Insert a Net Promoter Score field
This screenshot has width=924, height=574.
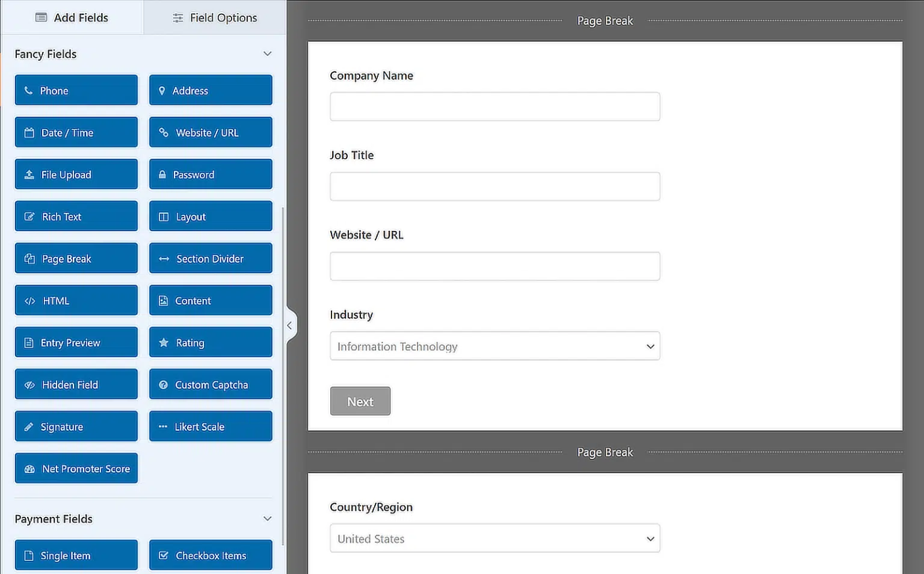[x=76, y=468]
